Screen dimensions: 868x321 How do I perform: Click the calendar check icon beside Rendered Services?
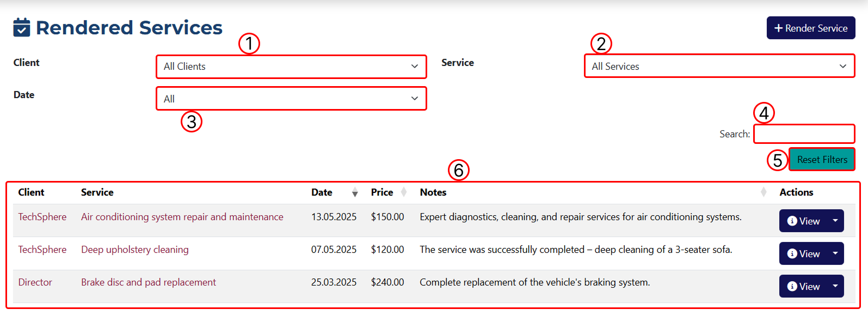[22, 27]
